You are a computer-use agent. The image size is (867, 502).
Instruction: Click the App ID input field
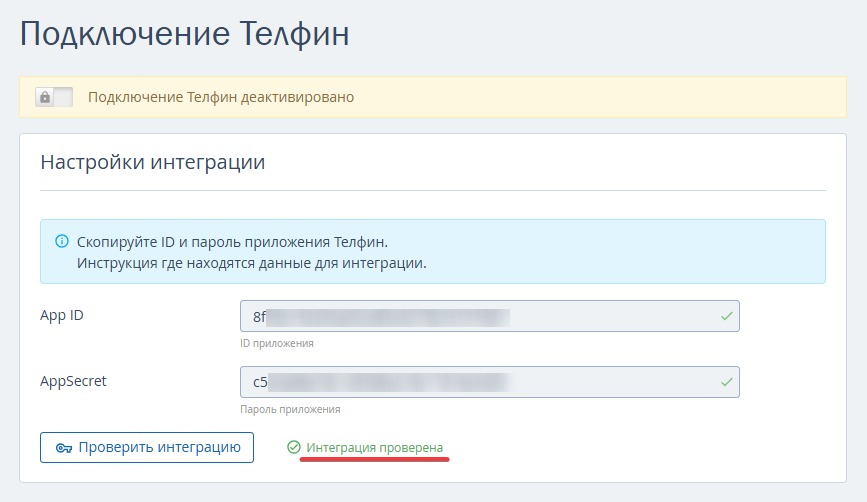(x=489, y=317)
